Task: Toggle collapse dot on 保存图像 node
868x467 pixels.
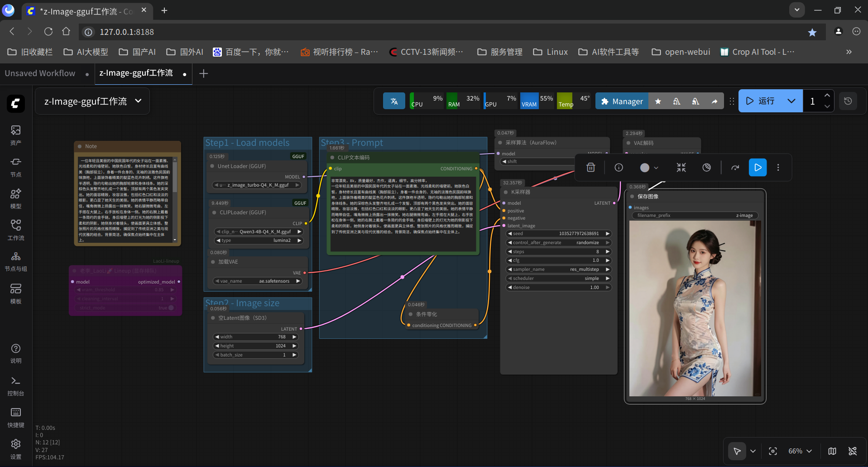Action: 632,197
